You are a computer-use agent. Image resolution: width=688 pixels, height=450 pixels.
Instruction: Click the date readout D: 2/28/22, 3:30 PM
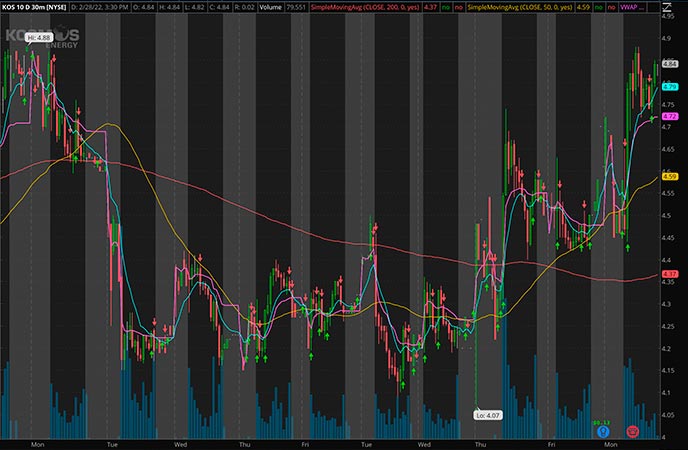coord(100,7)
